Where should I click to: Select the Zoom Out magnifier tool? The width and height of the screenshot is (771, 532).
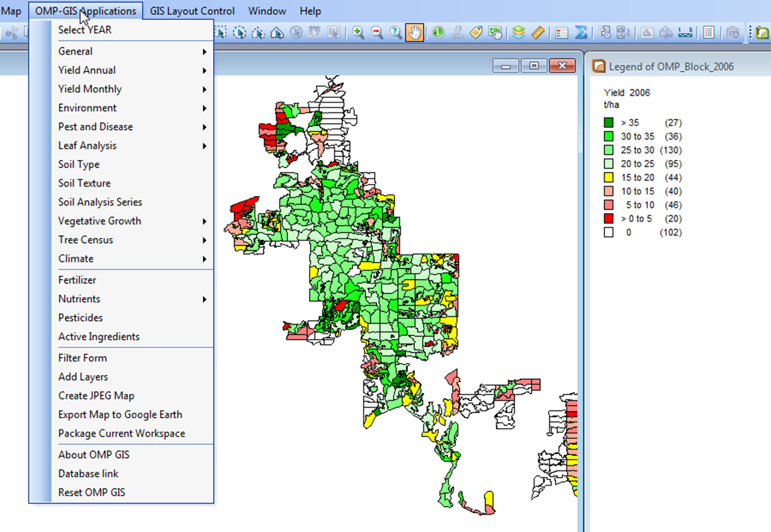377,33
